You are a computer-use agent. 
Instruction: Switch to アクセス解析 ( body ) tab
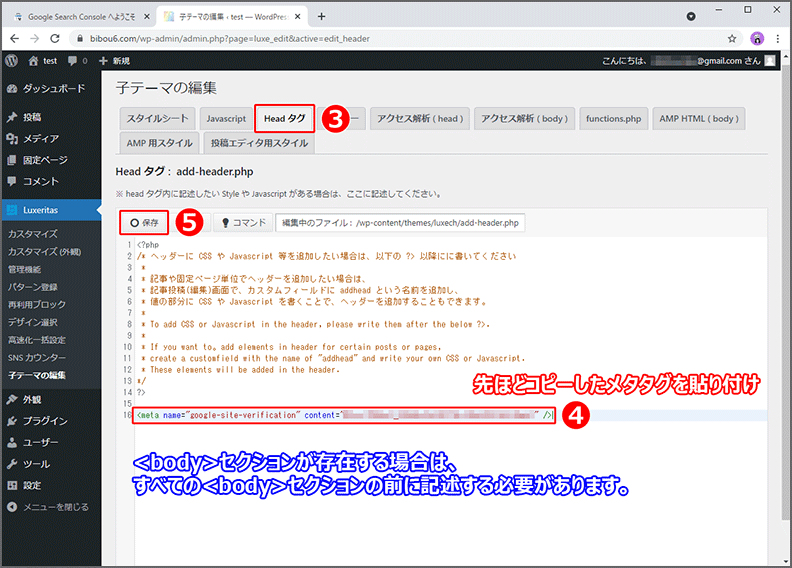pyautogui.click(x=524, y=119)
